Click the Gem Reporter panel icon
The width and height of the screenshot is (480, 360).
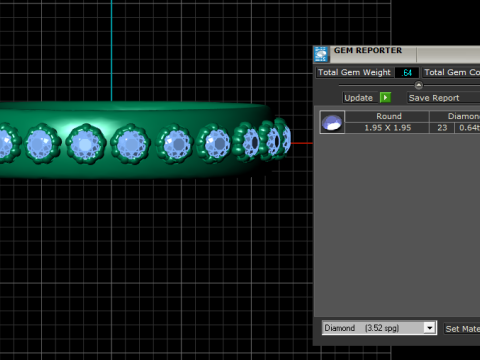click(321, 54)
